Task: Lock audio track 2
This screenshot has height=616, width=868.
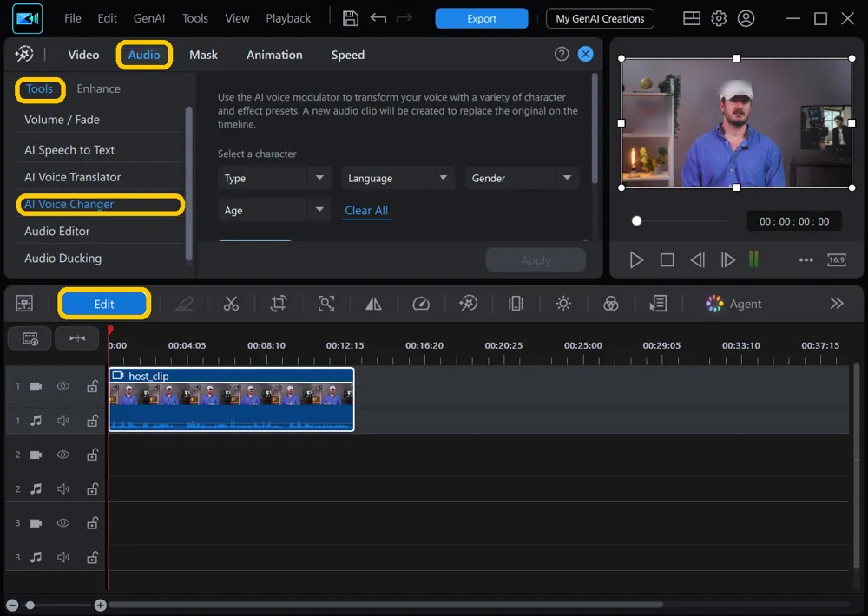Action: (93, 488)
